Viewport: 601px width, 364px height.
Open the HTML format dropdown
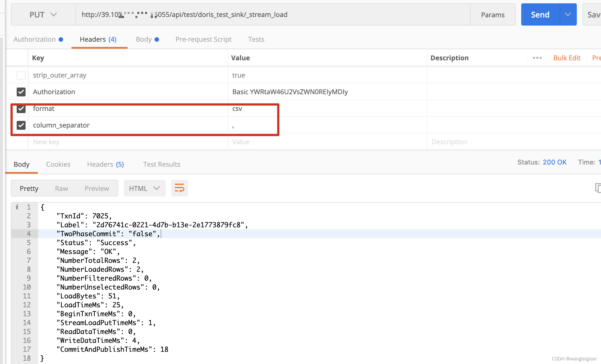click(x=144, y=188)
